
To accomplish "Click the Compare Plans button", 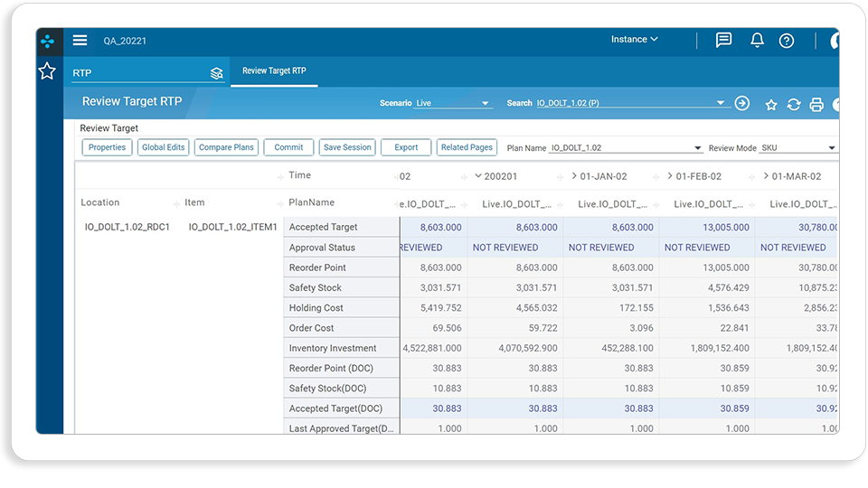I will tap(226, 147).
